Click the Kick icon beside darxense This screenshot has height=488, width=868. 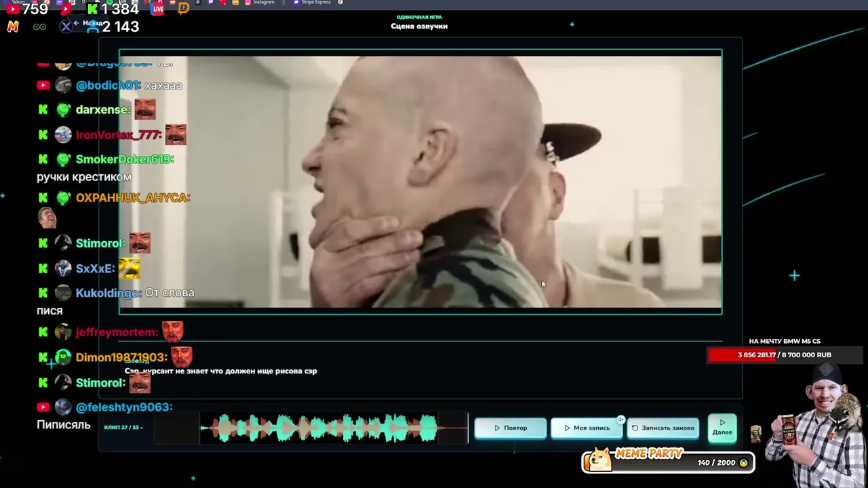click(x=43, y=110)
